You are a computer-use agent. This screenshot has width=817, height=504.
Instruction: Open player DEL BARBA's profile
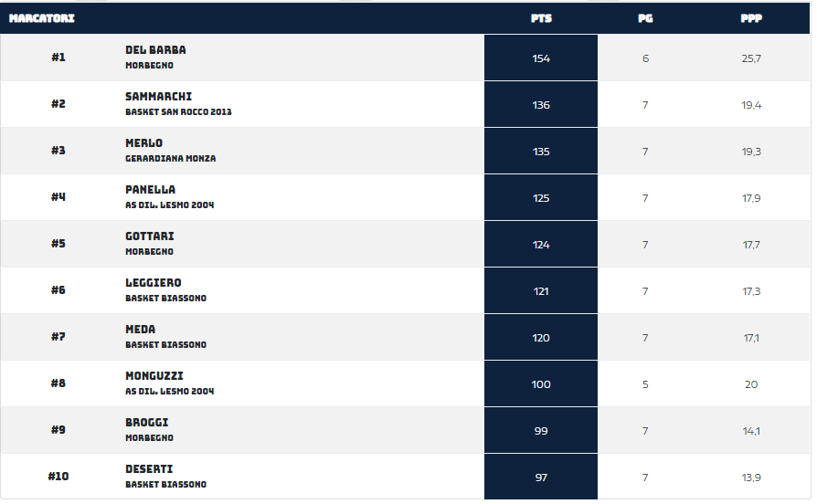click(x=155, y=50)
